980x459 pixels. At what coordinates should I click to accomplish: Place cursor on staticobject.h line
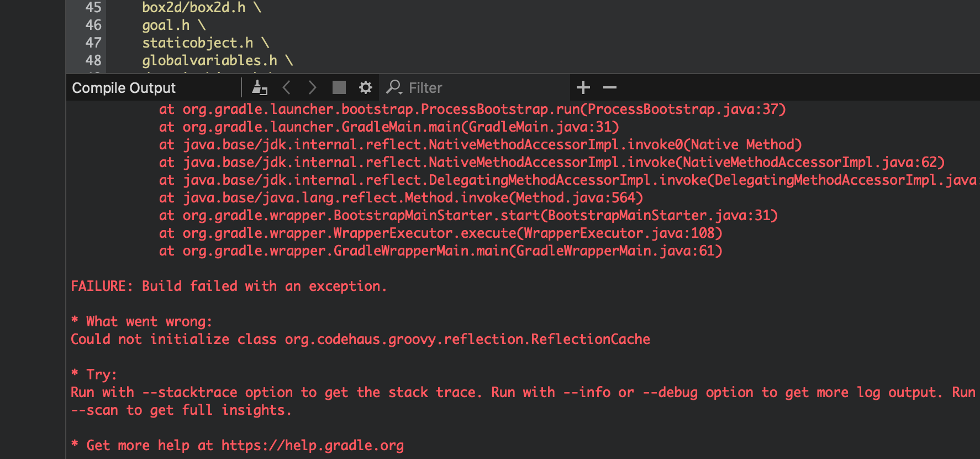(x=197, y=43)
